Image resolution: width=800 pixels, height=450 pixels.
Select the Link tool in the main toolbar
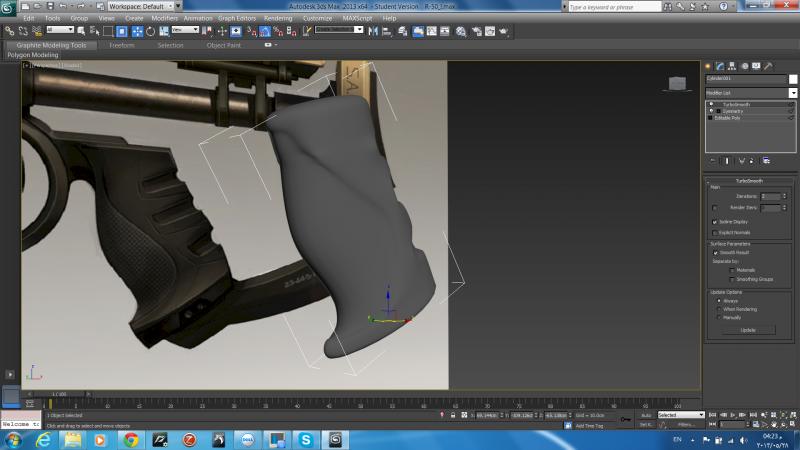pyautogui.click(x=9, y=31)
